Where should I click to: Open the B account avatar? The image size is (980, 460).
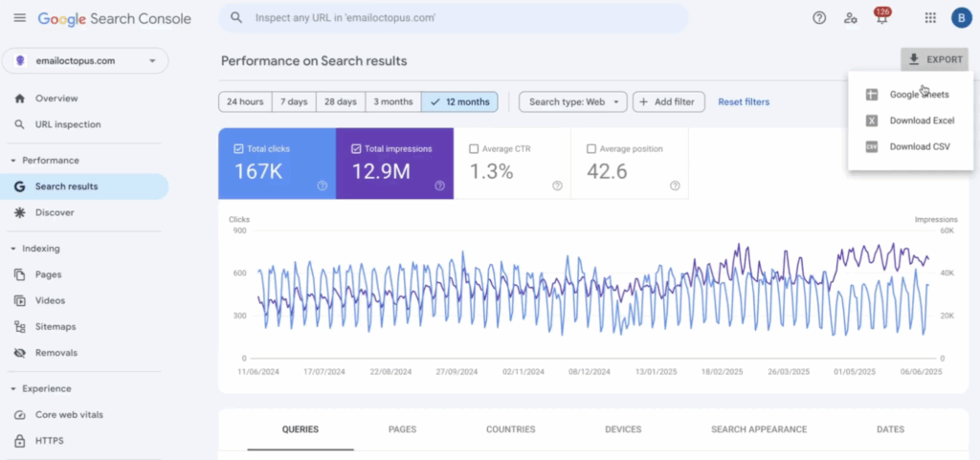tap(962, 18)
